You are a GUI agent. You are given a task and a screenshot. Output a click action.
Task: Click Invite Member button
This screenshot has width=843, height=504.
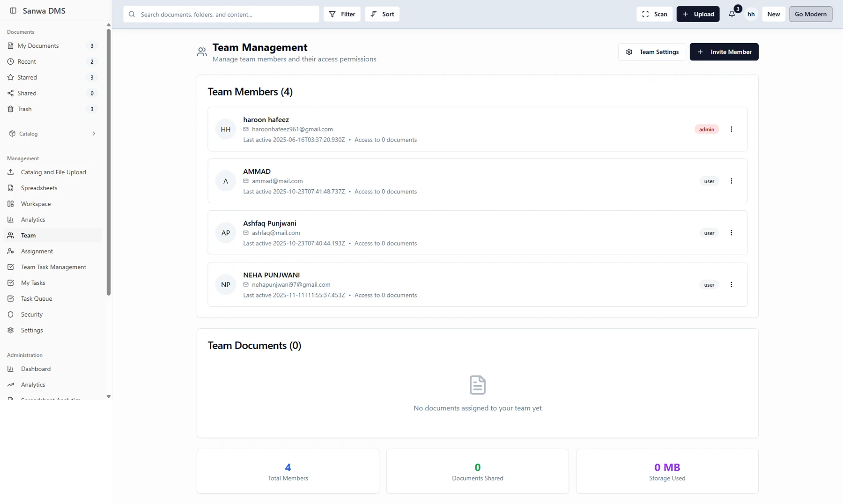tap(724, 52)
